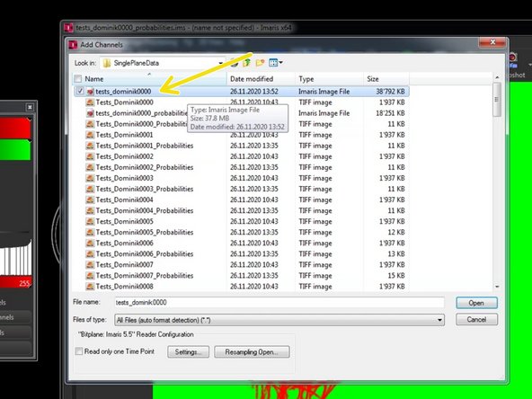Click the Cancel button
This screenshot has width=532, height=399.
tap(476, 320)
